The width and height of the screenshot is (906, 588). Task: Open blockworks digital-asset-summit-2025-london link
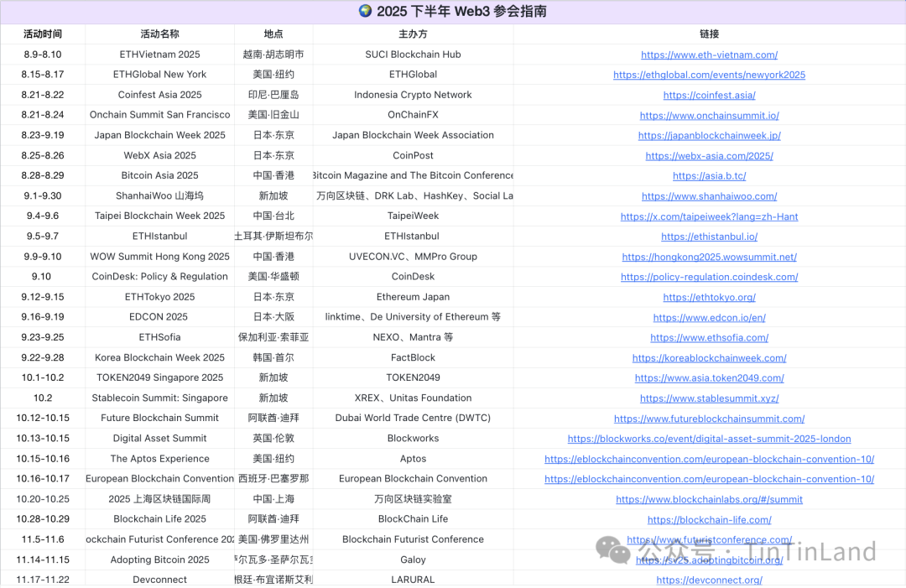click(709, 439)
